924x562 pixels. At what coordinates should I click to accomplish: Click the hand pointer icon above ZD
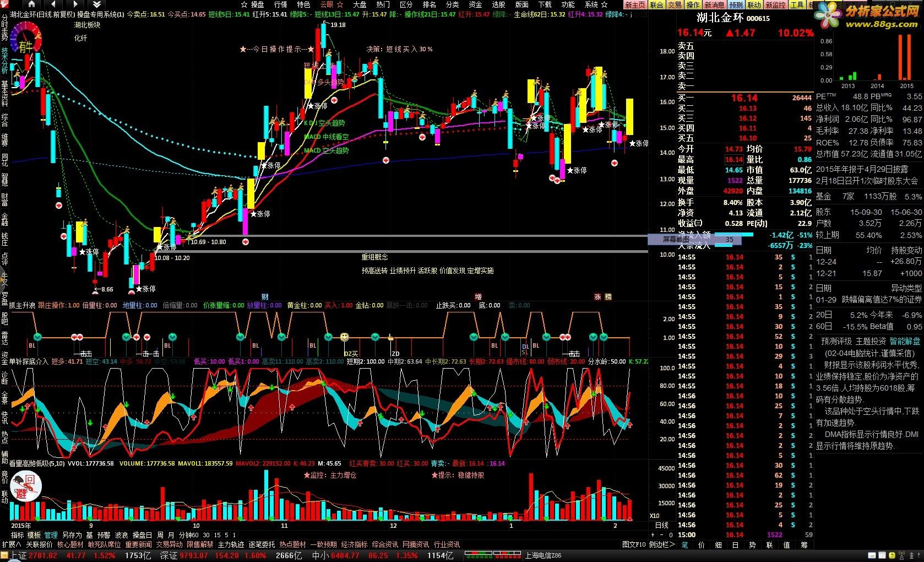[391, 337]
